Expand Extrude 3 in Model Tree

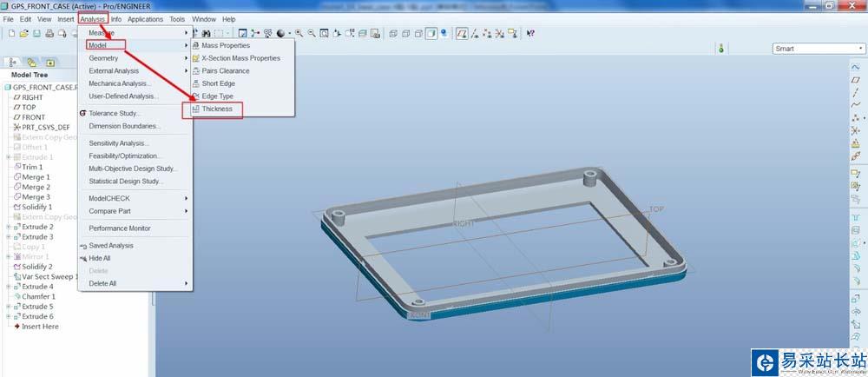(x=9, y=237)
